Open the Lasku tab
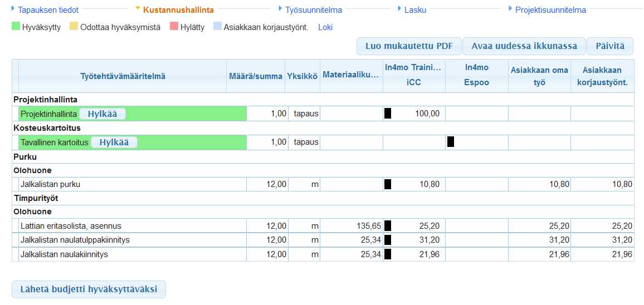The image size is (644, 305). click(x=415, y=10)
